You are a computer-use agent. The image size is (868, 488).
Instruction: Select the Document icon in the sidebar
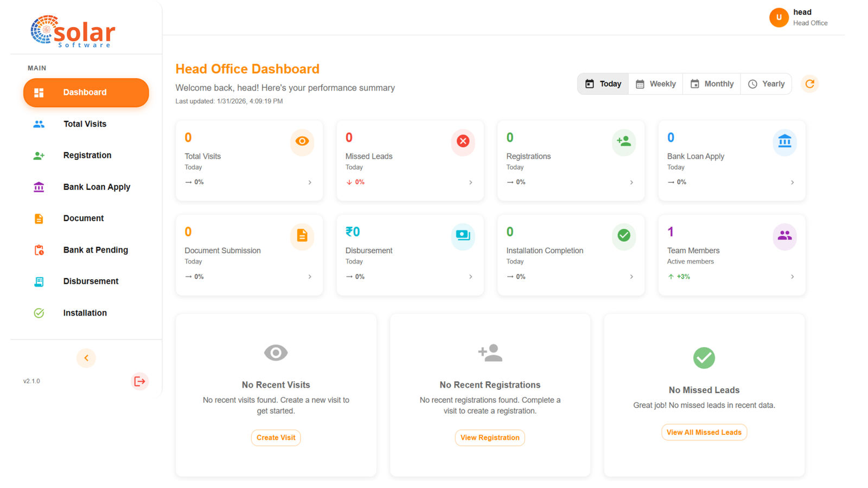pyautogui.click(x=39, y=218)
